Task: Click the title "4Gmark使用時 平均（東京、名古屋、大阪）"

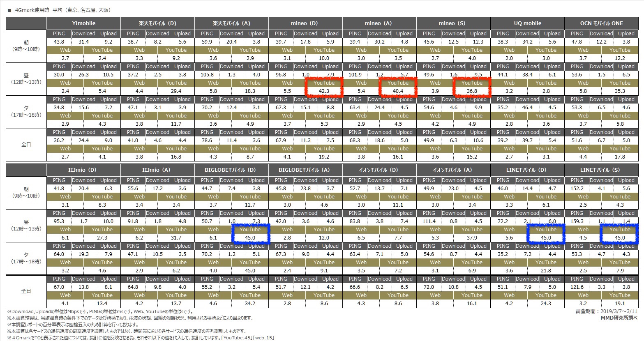Action: [62, 10]
